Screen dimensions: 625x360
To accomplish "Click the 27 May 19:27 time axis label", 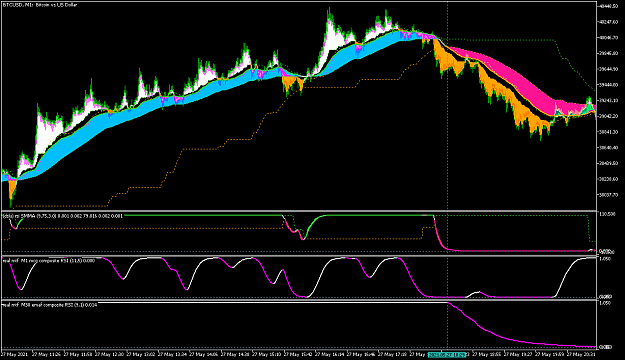I will coord(518,354).
